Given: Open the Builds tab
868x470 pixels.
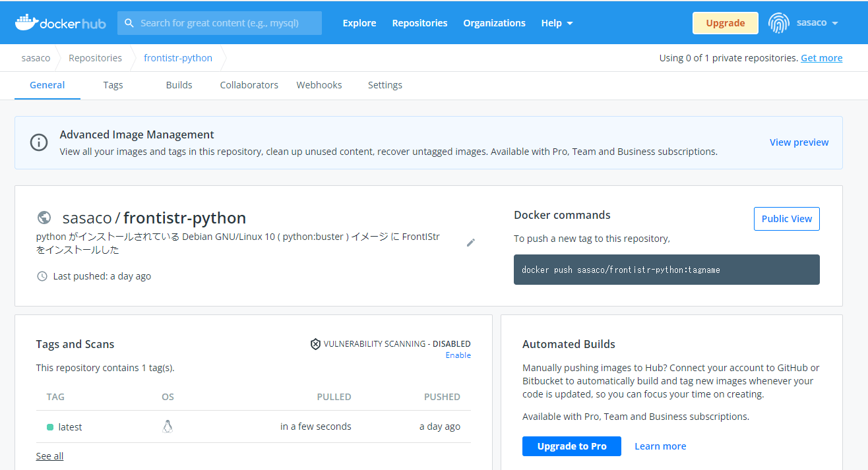Looking at the screenshot, I should pyautogui.click(x=179, y=85).
